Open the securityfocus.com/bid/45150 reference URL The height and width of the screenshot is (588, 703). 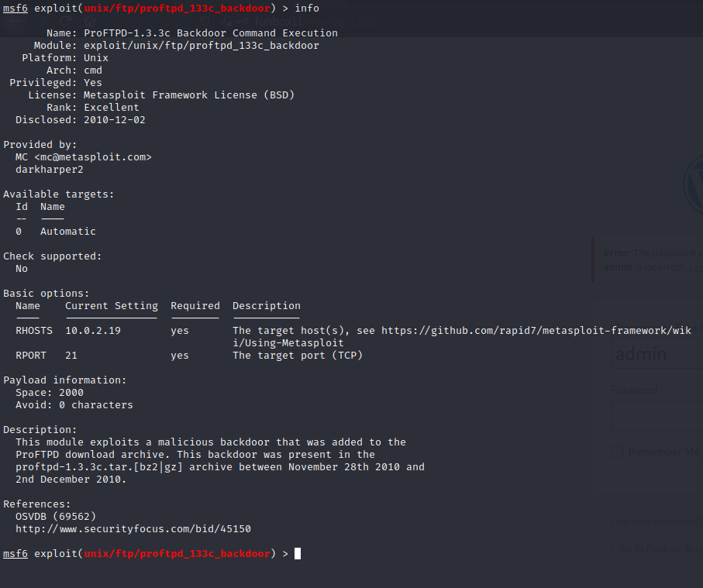pyautogui.click(x=133, y=529)
